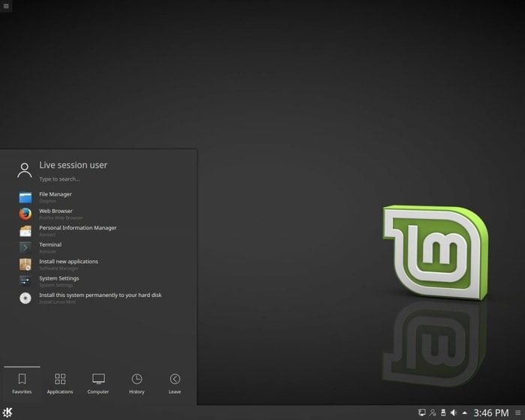Viewport: 525px width, 420px height.
Task: Click the 'Live session user' name
Action: (x=73, y=165)
